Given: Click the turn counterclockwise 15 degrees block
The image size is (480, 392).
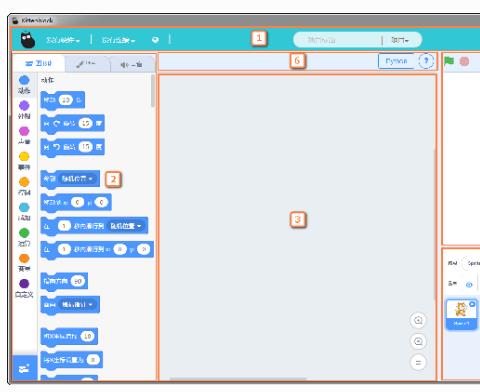Looking at the screenshot, I should (x=72, y=147).
